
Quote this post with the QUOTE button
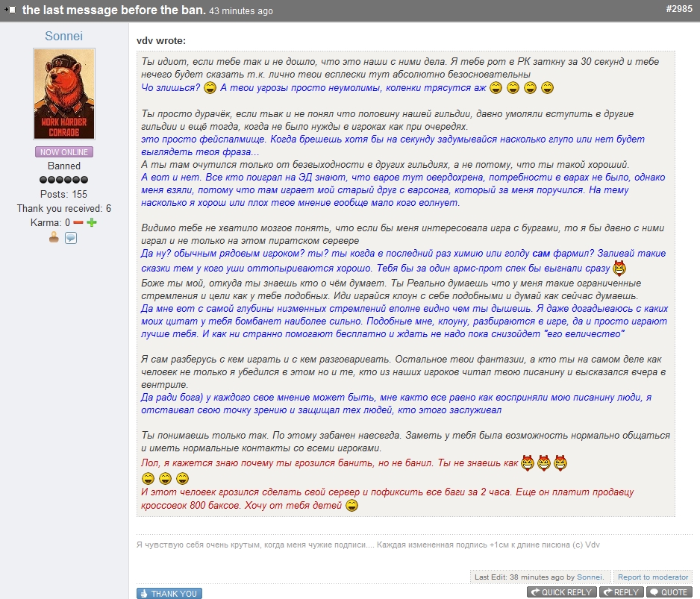(x=668, y=592)
